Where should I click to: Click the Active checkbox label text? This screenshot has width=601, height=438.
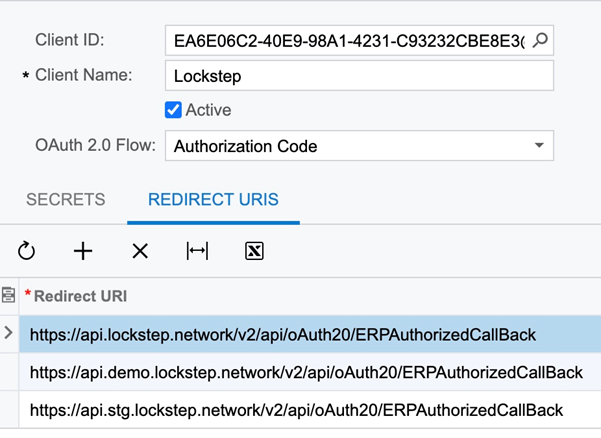(208, 110)
